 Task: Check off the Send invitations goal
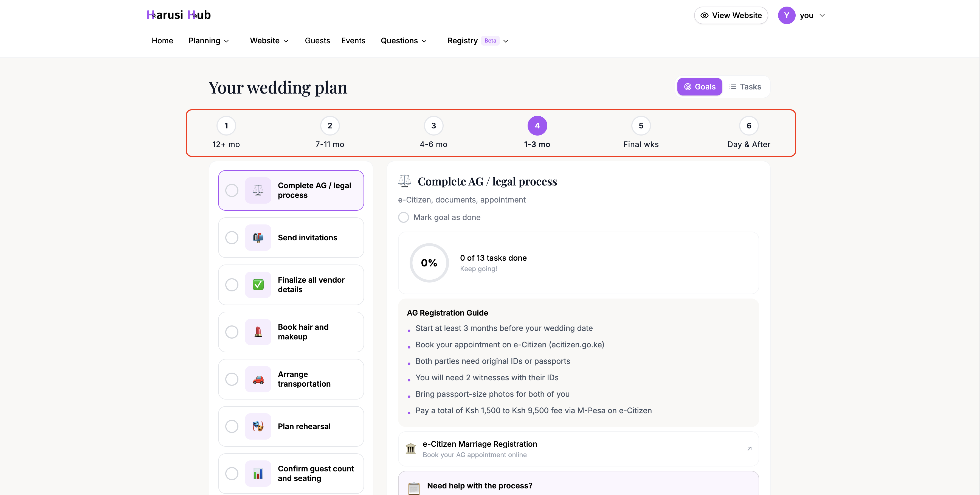[x=232, y=237]
